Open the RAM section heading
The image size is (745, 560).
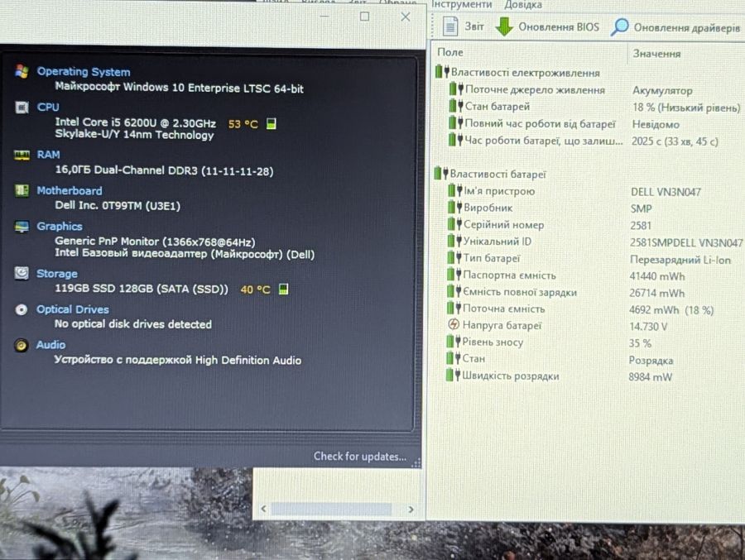49,155
